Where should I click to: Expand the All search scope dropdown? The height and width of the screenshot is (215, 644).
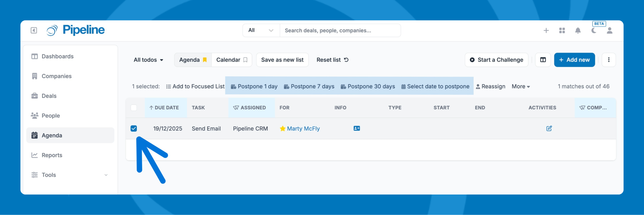[261, 30]
